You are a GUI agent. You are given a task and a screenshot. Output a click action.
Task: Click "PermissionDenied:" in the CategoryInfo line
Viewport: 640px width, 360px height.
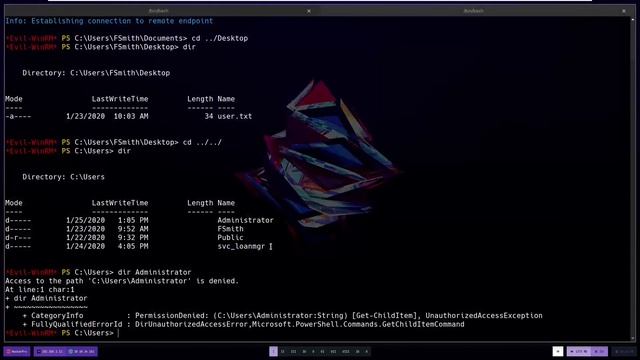point(172,316)
